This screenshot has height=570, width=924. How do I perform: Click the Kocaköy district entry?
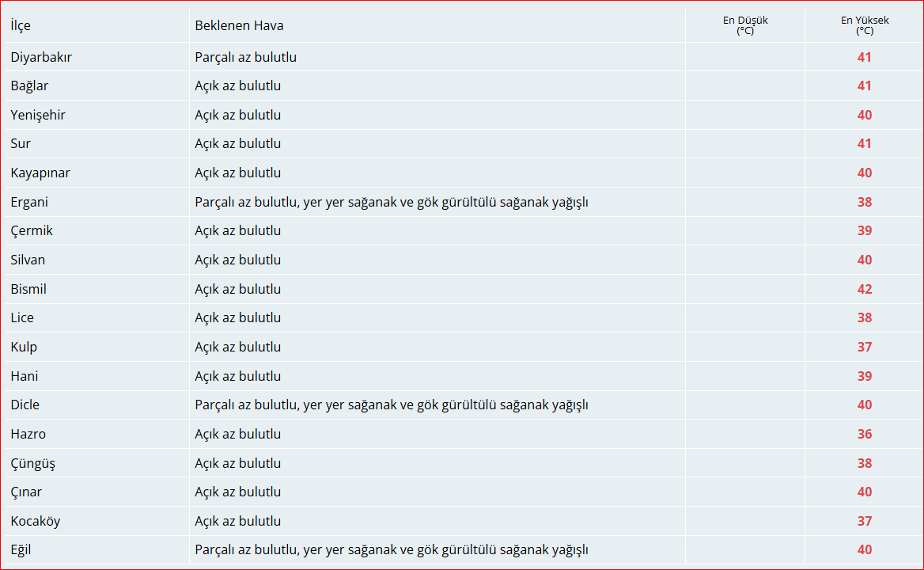[36, 521]
